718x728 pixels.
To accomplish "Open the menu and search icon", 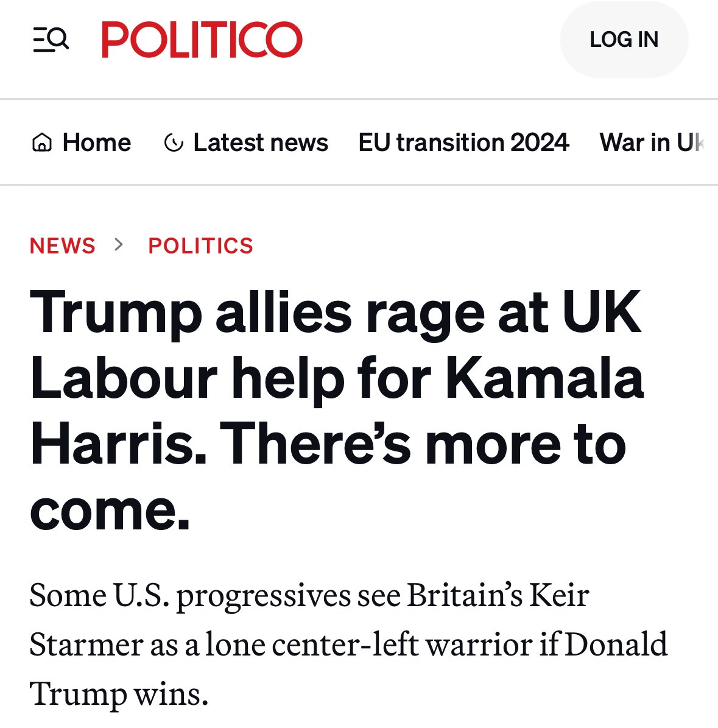I will coord(51,40).
